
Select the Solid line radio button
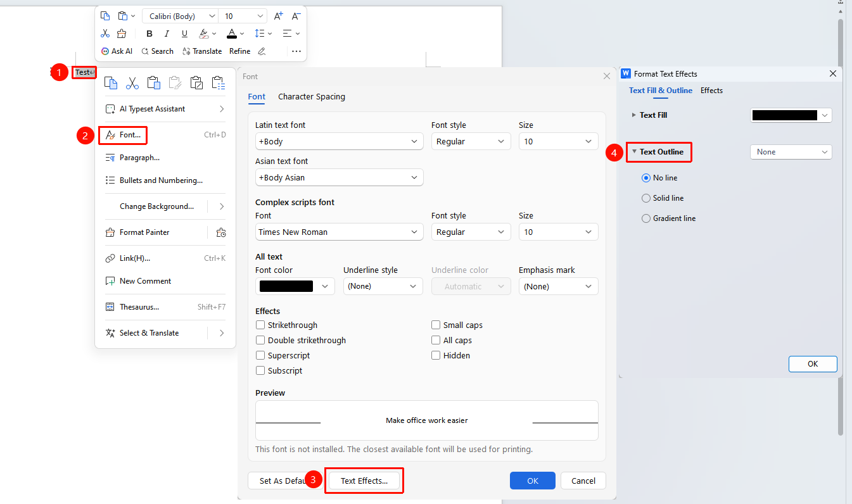point(646,198)
